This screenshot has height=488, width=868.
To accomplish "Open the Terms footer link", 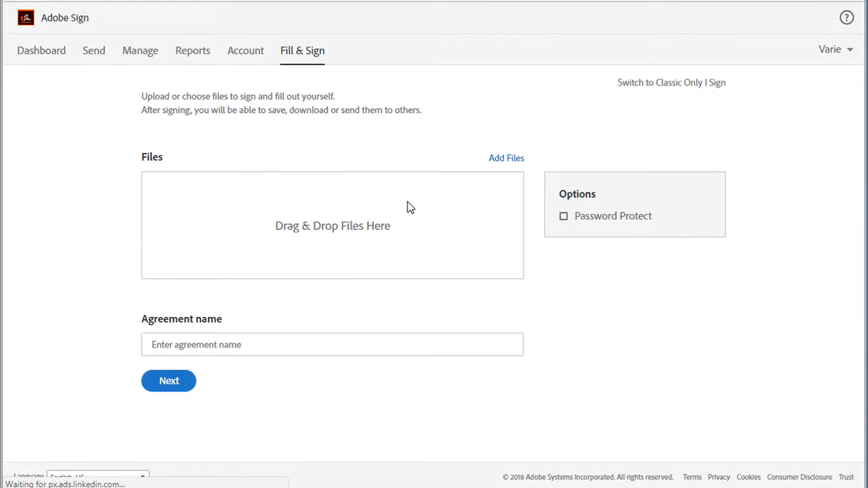I will (692, 477).
